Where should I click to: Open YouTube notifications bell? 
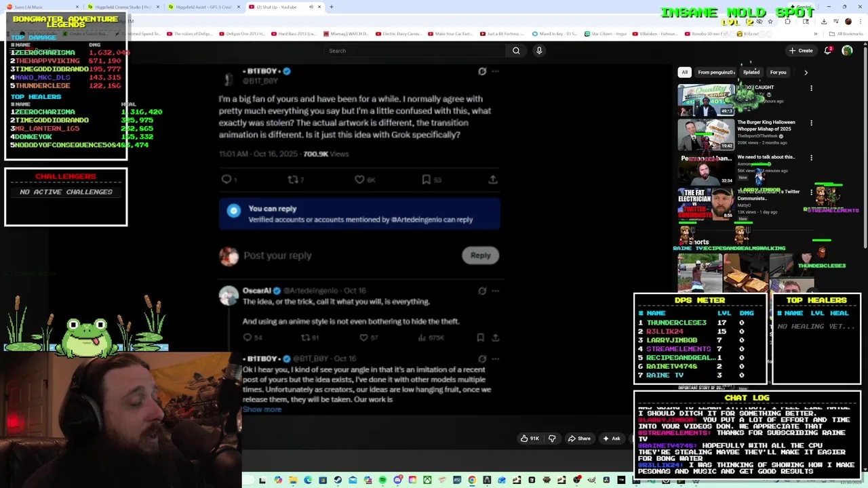point(828,51)
